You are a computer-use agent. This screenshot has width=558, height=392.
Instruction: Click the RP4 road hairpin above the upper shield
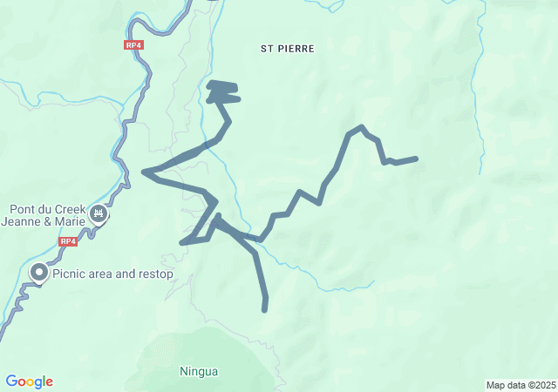click(x=133, y=24)
